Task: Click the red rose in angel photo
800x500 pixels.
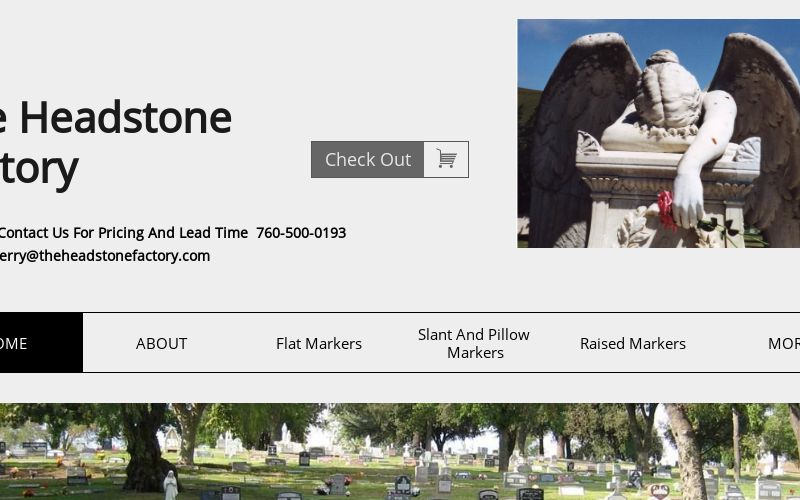Action: (x=665, y=210)
